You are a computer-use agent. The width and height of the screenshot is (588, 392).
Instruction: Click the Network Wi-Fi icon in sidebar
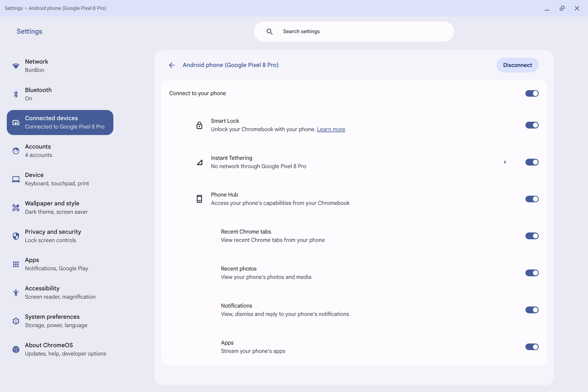(16, 66)
